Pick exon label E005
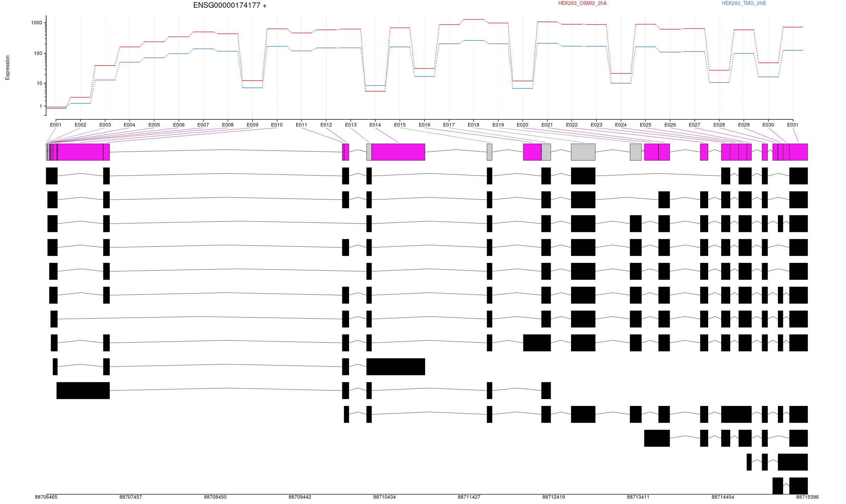The width and height of the screenshot is (846, 504). tap(154, 125)
